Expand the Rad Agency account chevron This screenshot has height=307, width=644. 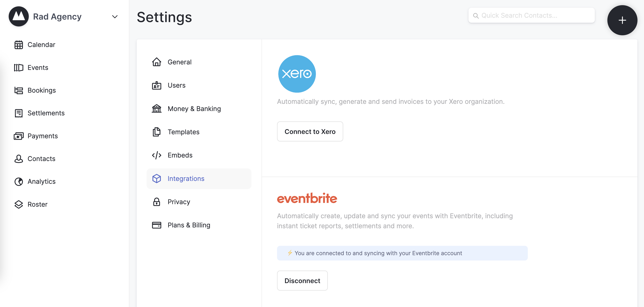115,17
